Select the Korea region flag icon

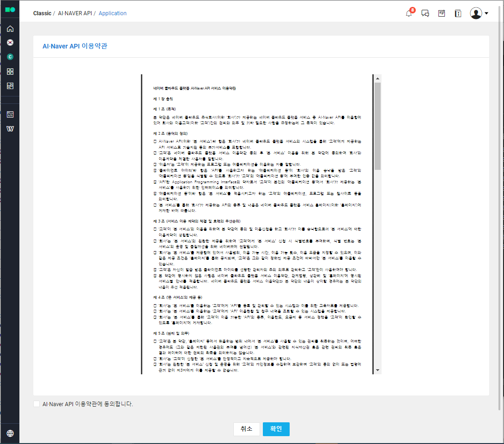coord(10,42)
